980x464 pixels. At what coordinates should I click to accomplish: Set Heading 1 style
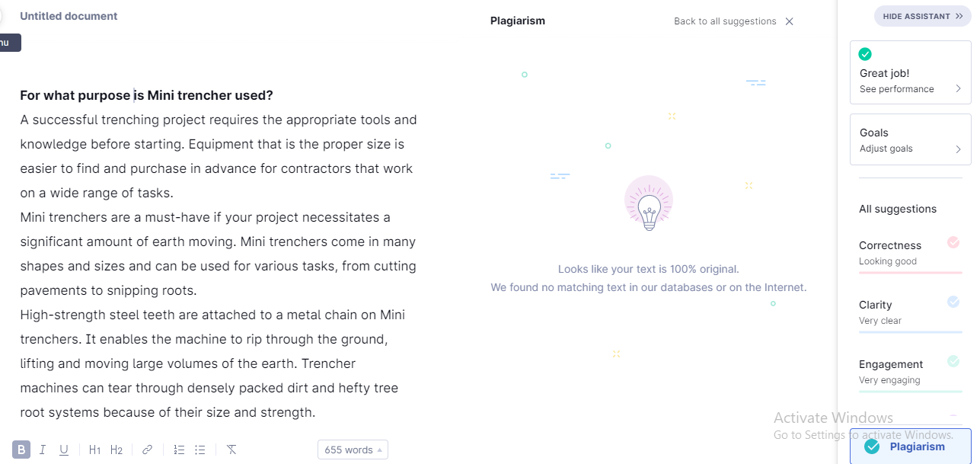(x=94, y=450)
